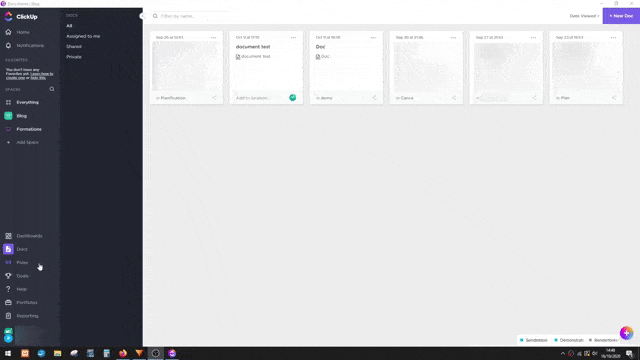Open Notifications bell in sidebar
Image resolution: width=640 pixels, height=360 pixels.
coord(8,46)
